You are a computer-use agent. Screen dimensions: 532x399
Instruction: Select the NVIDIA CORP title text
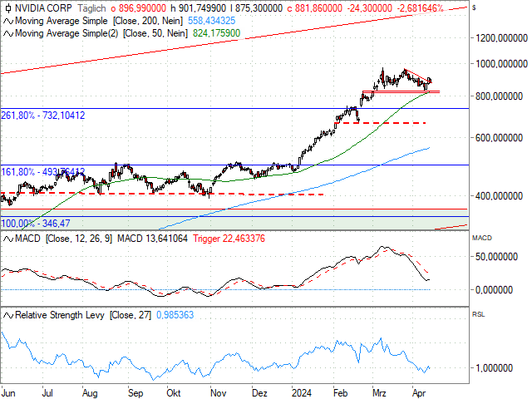click(43, 8)
